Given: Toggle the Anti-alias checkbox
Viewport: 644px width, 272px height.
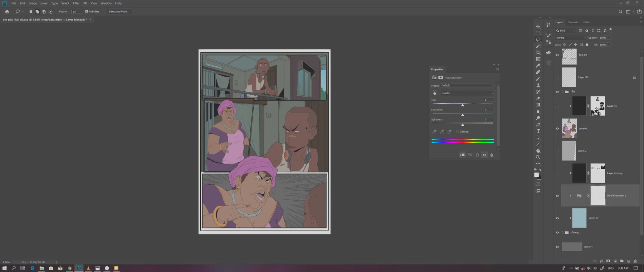Looking at the screenshot, I should (x=86, y=11).
